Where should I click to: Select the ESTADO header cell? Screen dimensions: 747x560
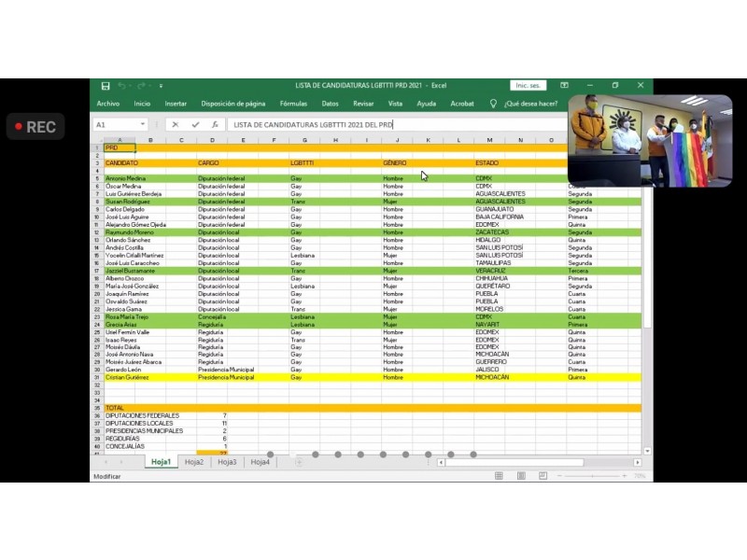pyautogui.click(x=489, y=162)
